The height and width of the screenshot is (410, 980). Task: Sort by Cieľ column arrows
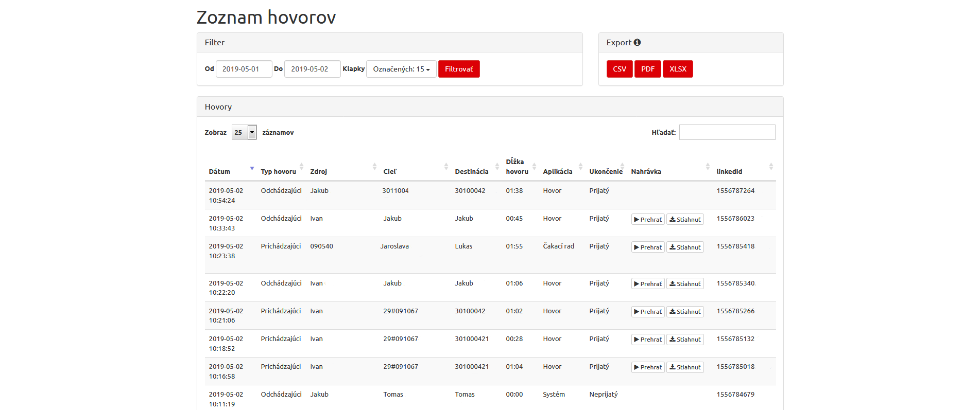coord(446,167)
